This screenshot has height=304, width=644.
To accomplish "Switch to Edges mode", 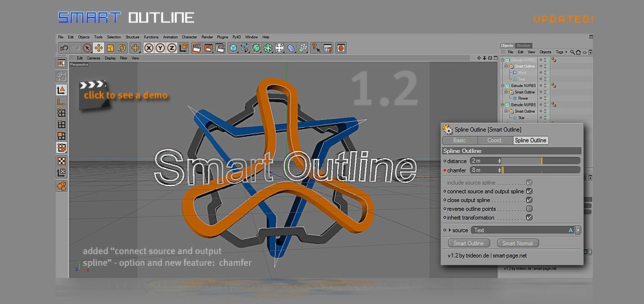I will pyautogui.click(x=61, y=124).
